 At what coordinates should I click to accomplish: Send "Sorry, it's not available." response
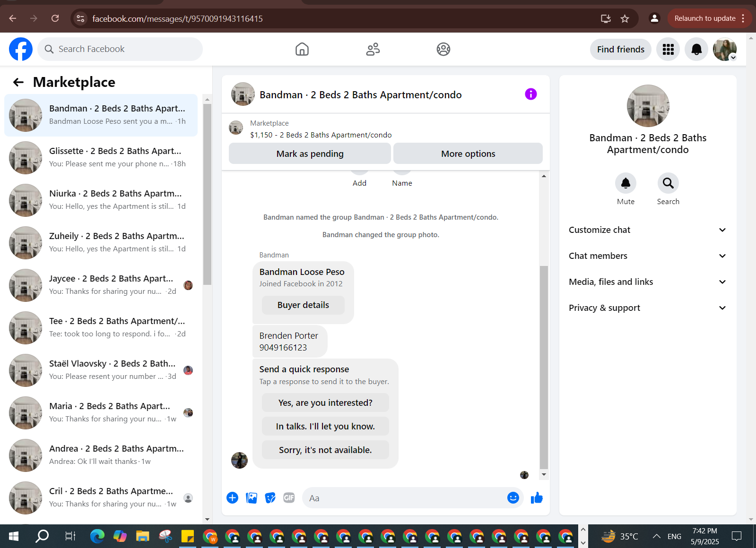click(x=325, y=450)
